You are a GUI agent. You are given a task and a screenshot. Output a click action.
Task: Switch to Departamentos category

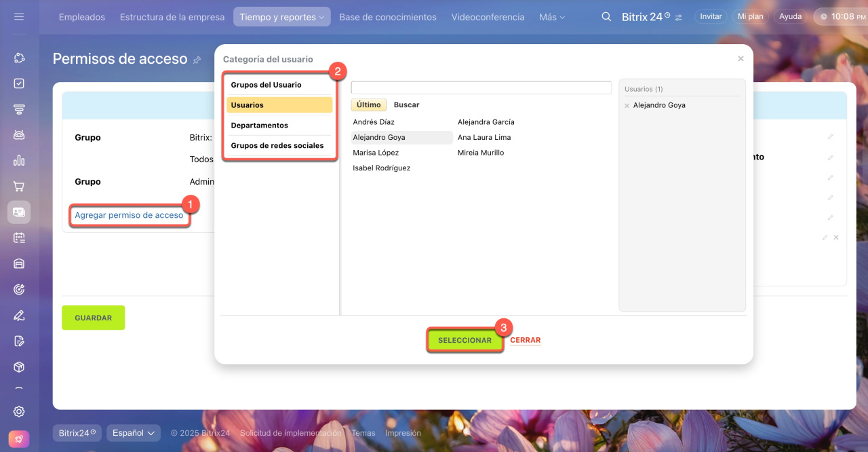tap(259, 126)
